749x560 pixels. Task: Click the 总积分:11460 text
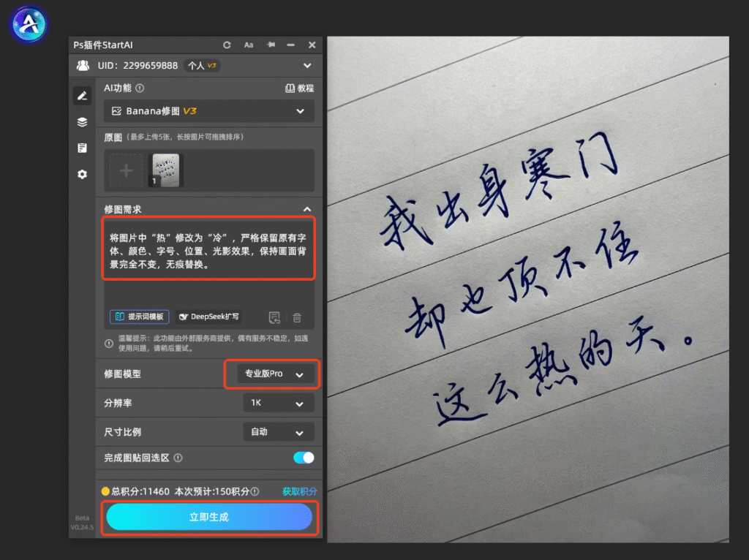(140, 491)
